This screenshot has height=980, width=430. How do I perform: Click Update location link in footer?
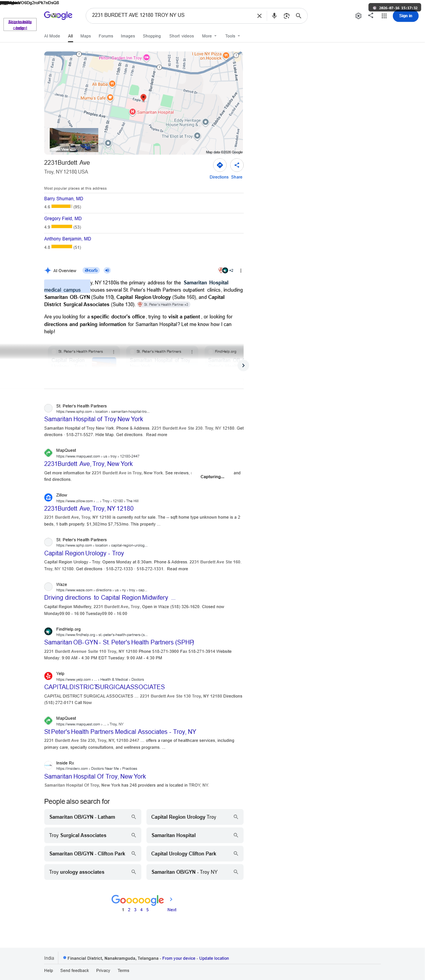pos(214,958)
